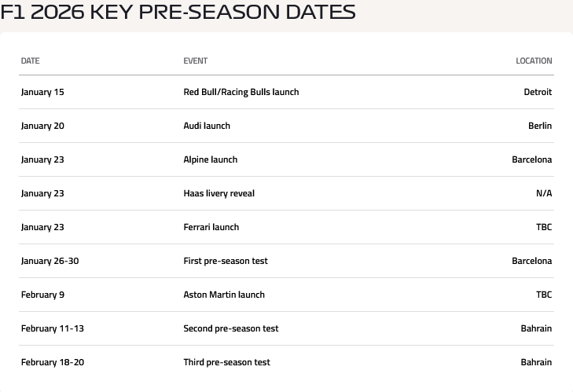Screen dimensions: 573x392
Task: Select the Audi launch event text
Action: tap(207, 126)
